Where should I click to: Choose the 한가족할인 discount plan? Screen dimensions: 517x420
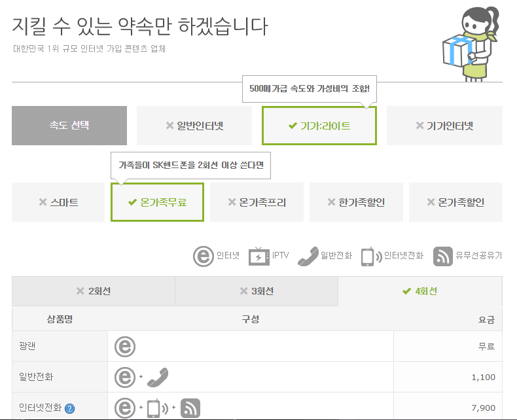point(356,202)
